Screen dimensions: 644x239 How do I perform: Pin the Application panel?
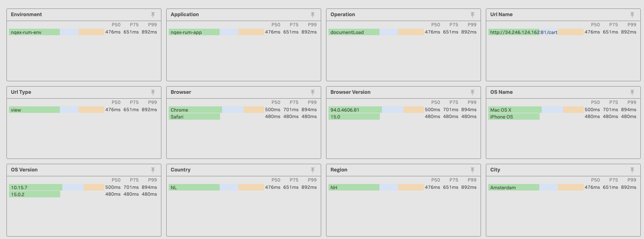(x=313, y=15)
